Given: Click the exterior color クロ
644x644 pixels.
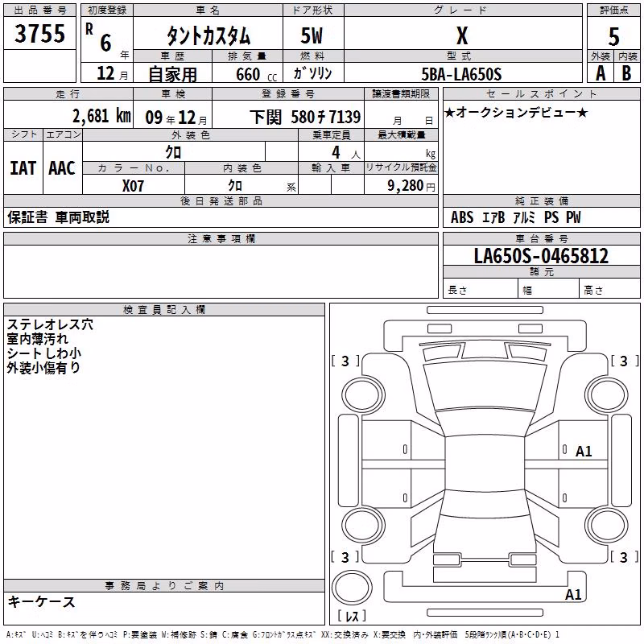Looking at the screenshot, I should [x=173, y=152].
